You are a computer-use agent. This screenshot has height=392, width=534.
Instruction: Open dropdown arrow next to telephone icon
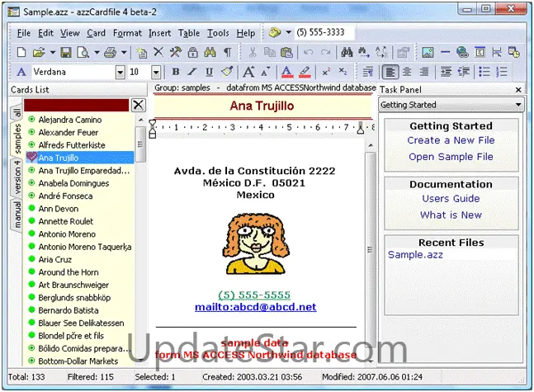(x=288, y=32)
